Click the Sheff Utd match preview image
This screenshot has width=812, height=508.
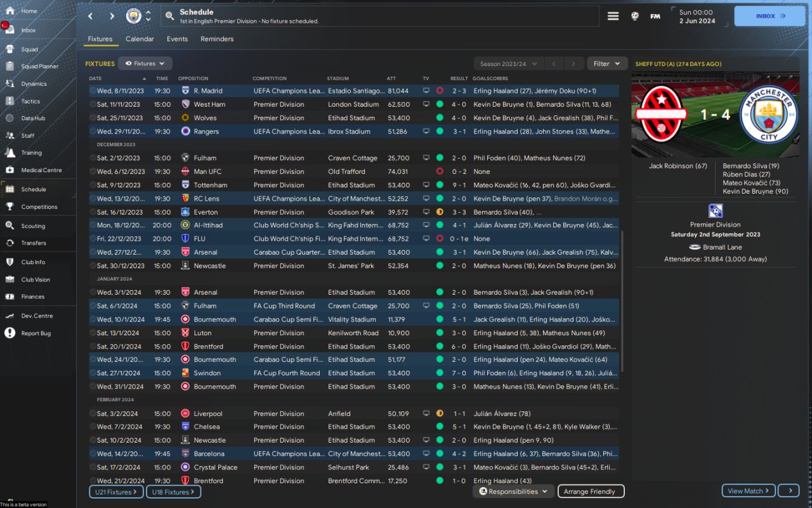[716, 114]
